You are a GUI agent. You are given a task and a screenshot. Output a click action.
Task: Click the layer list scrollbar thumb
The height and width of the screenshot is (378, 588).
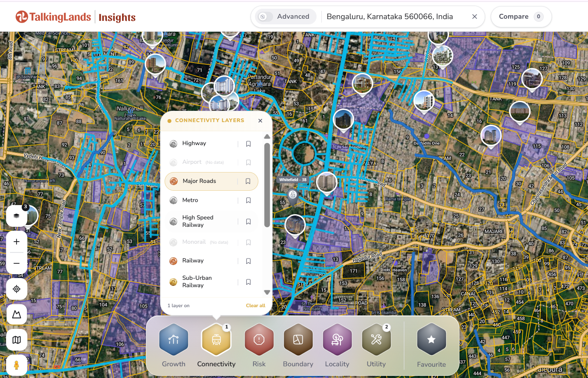[267, 185]
